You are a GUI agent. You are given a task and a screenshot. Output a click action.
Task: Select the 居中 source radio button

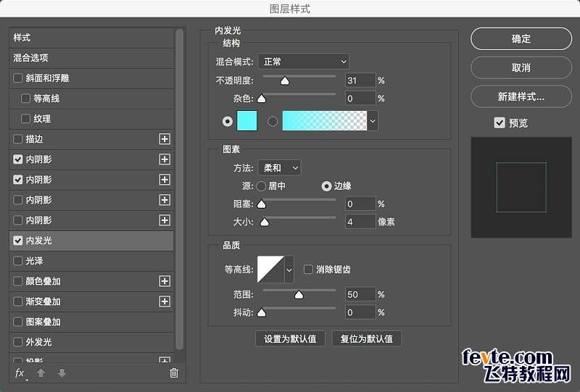tap(261, 186)
